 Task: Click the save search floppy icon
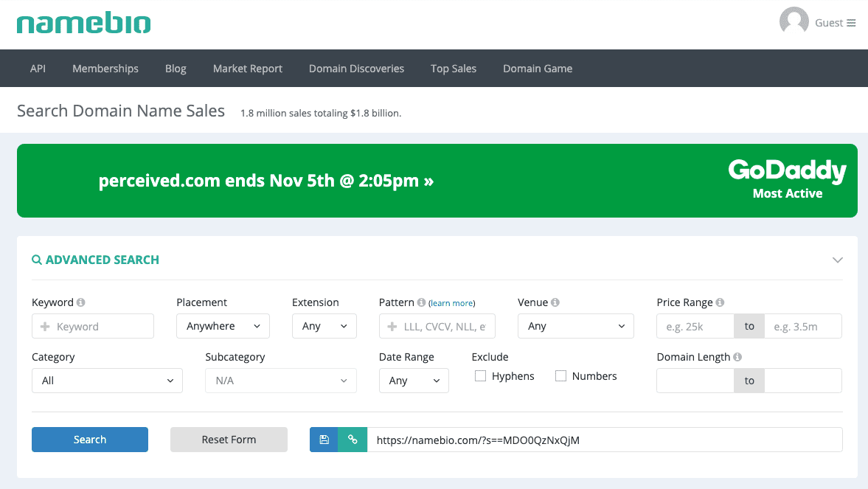(x=324, y=440)
